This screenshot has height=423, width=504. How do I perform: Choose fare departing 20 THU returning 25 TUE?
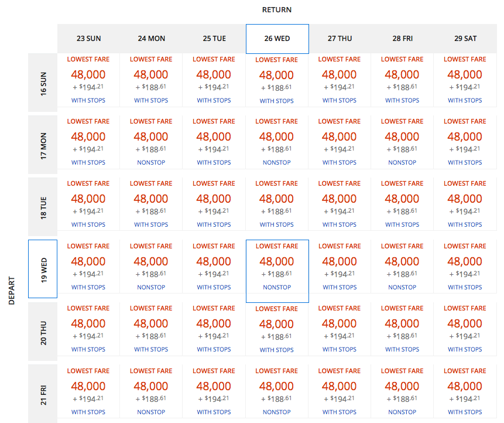point(214,329)
